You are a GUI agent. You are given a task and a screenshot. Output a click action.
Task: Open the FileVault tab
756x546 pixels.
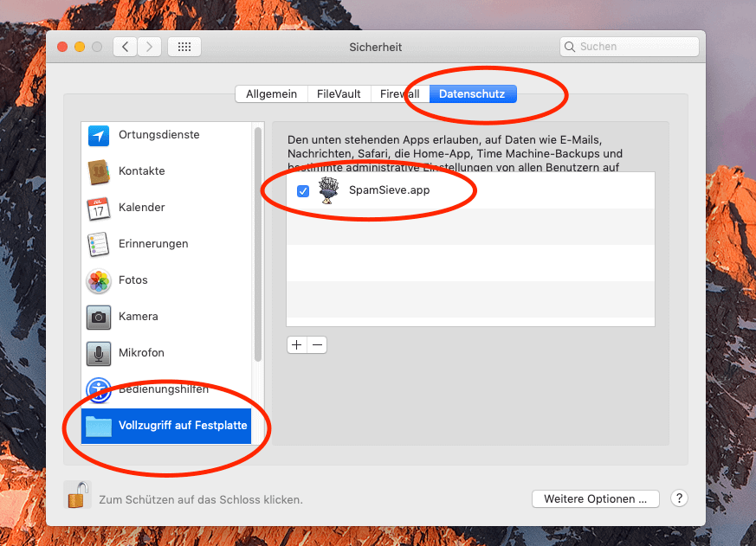(x=339, y=94)
